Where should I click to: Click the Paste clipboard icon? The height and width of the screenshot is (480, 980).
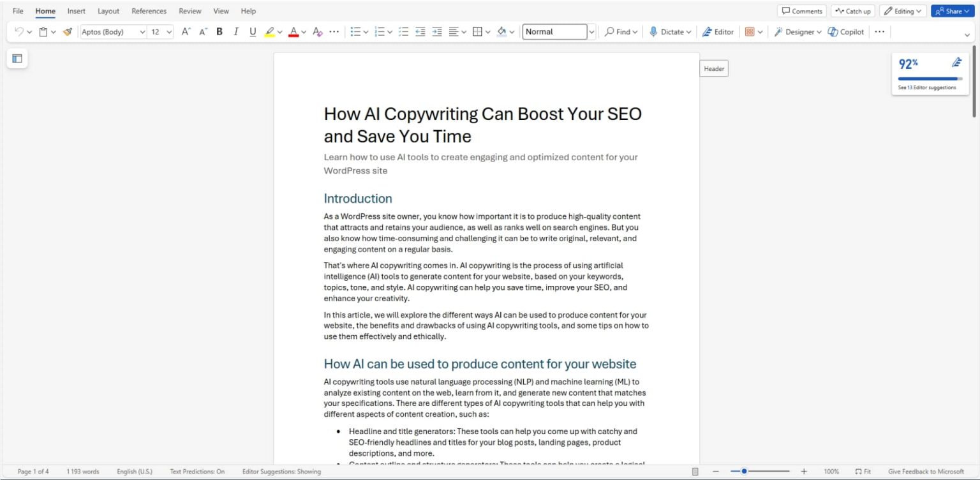click(43, 32)
